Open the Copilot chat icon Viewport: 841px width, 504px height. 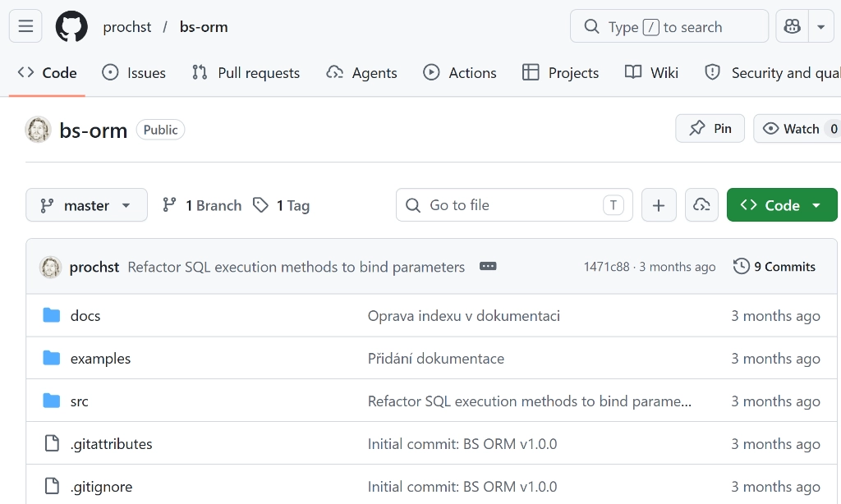tap(793, 25)
